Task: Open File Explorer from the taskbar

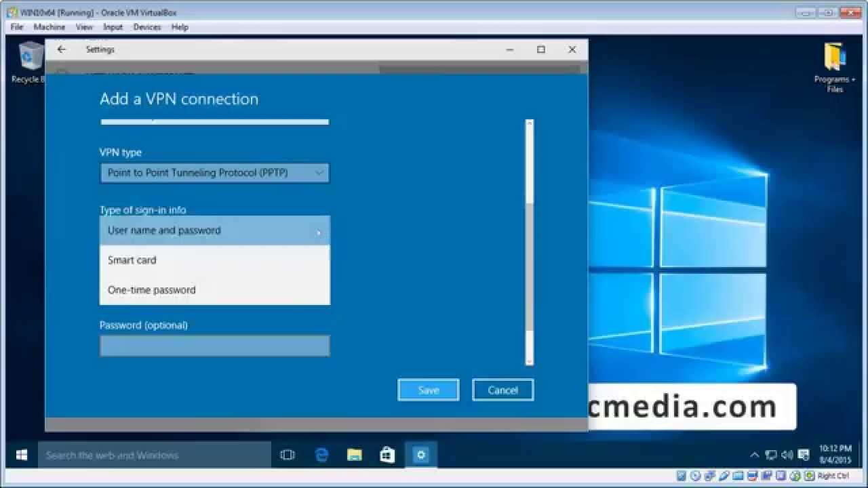Action: click(x=355, y=455)
